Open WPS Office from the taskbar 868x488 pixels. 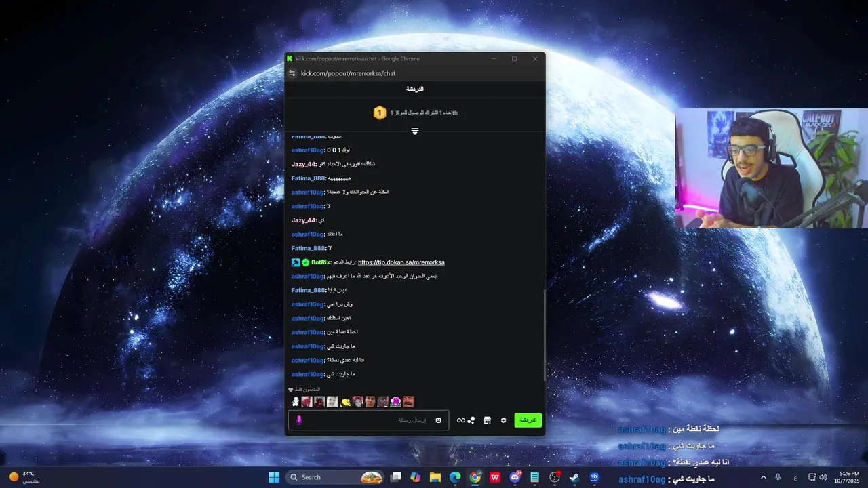495,477
